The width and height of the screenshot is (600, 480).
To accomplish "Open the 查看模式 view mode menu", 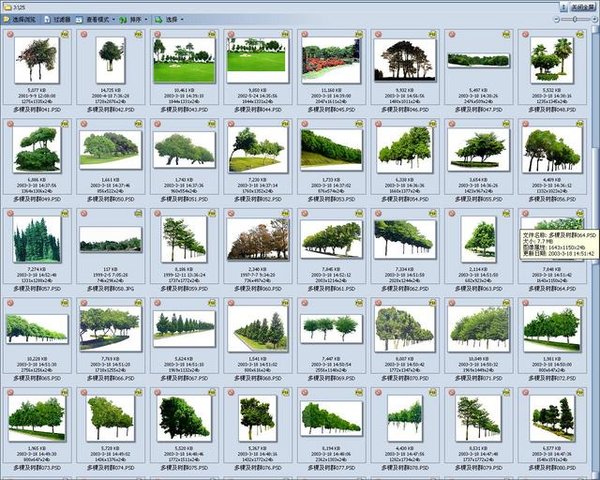I will (93, 19).
